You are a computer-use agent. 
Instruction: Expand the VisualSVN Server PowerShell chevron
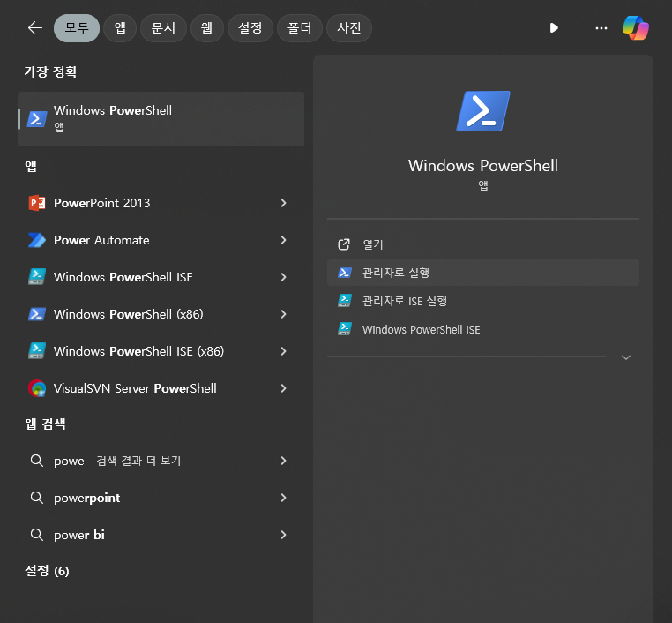click(283, 388)
